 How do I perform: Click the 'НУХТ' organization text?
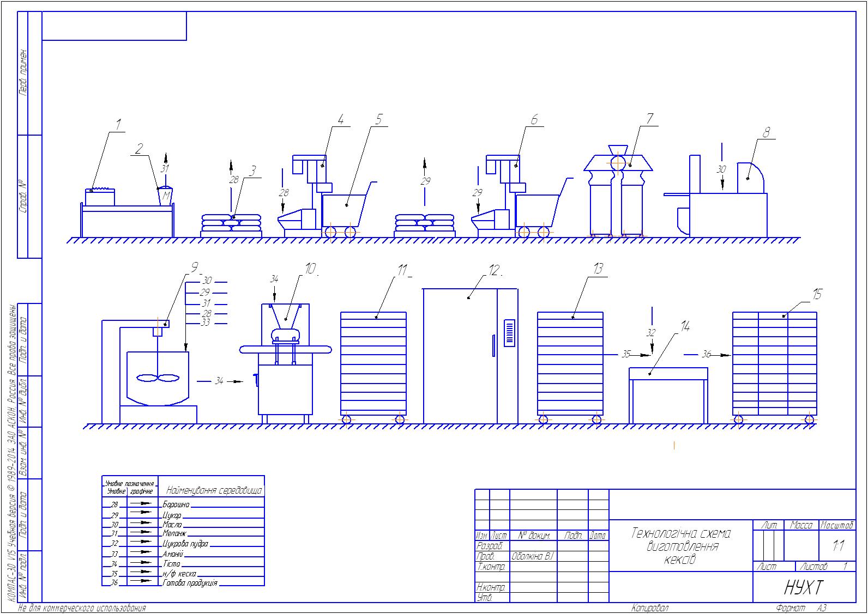(x=804, y=588)
